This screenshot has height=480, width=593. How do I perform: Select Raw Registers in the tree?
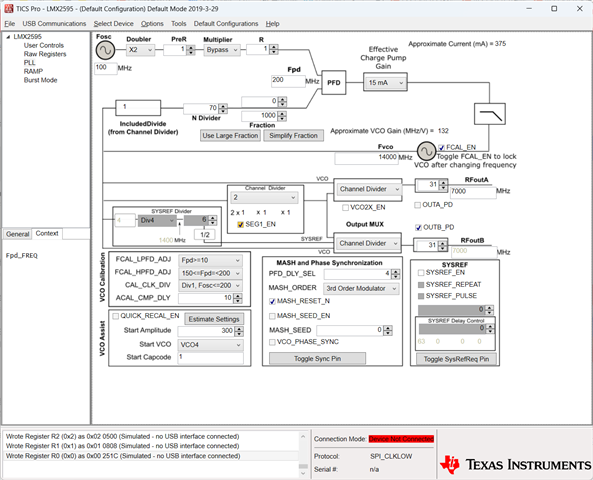point(45,54)
